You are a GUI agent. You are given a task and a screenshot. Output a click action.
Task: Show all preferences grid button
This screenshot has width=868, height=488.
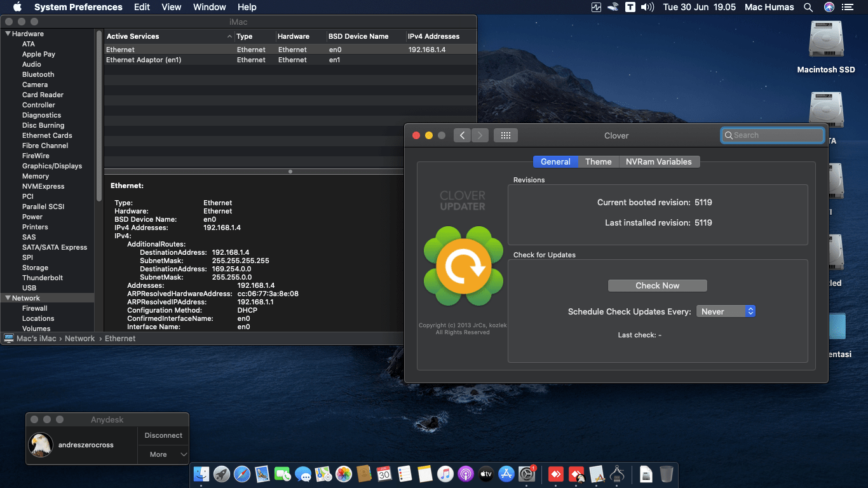(x=506, y=135)
